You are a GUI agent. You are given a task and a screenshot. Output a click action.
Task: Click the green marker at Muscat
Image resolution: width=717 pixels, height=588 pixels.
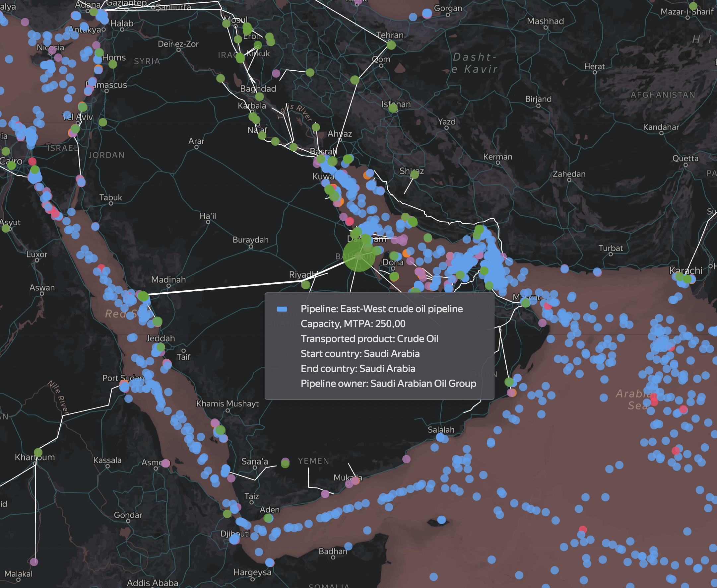click(525, 303)
